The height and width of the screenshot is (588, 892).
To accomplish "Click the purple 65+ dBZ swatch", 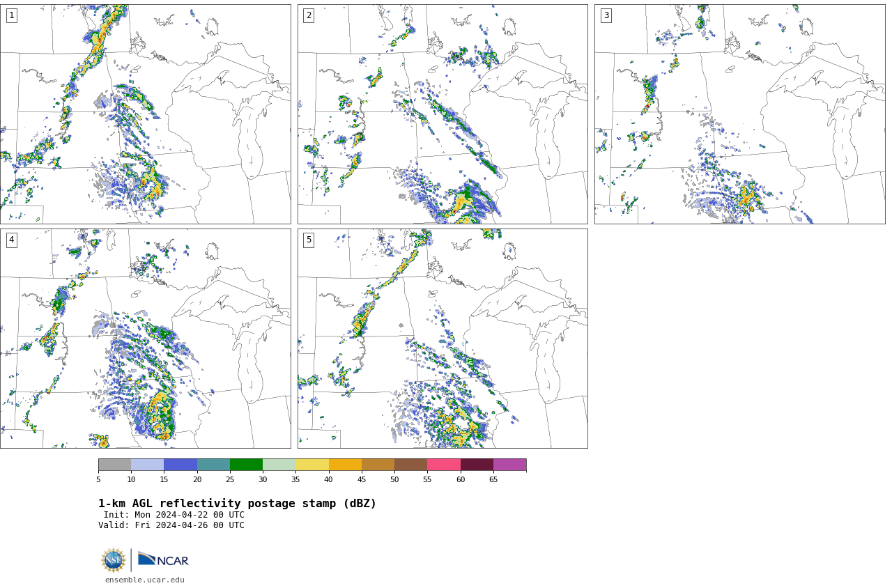I will click(x=509, y=465).
